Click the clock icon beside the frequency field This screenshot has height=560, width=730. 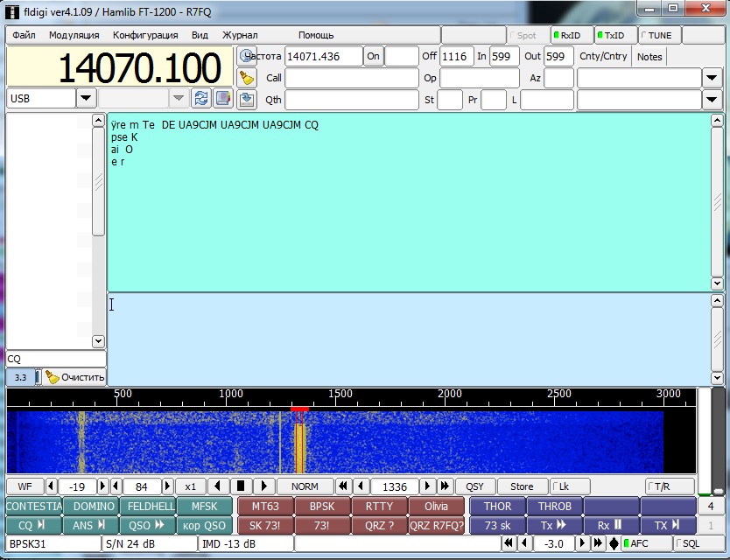[247, 56]
